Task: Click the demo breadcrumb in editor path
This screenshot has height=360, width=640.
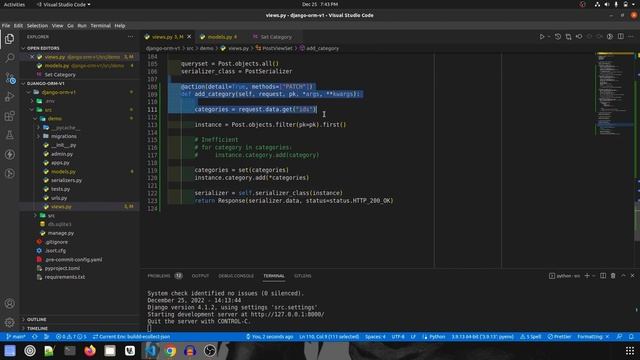Action: pyautogui.click(x=207, y=48)
